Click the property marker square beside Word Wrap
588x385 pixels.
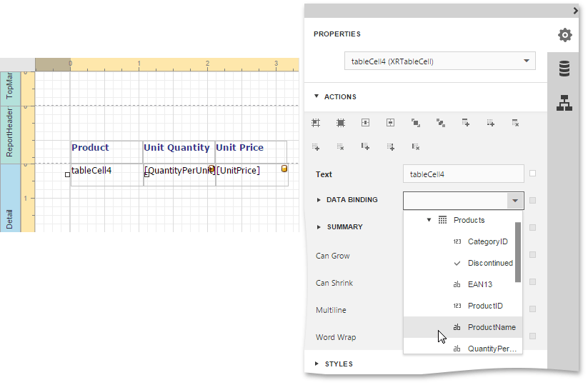click(532, 336)
